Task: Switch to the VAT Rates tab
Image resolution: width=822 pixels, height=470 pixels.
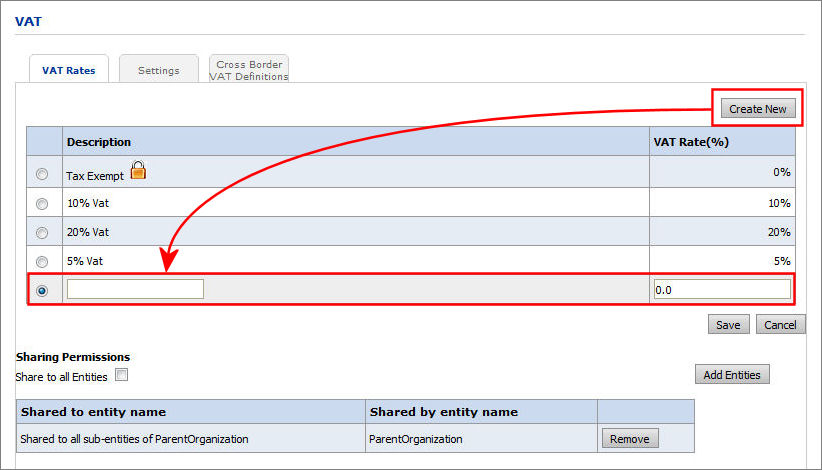Action: (69, 70)
